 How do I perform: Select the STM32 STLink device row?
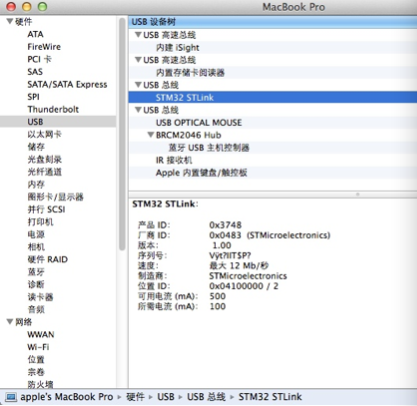[x=273, y=97]
